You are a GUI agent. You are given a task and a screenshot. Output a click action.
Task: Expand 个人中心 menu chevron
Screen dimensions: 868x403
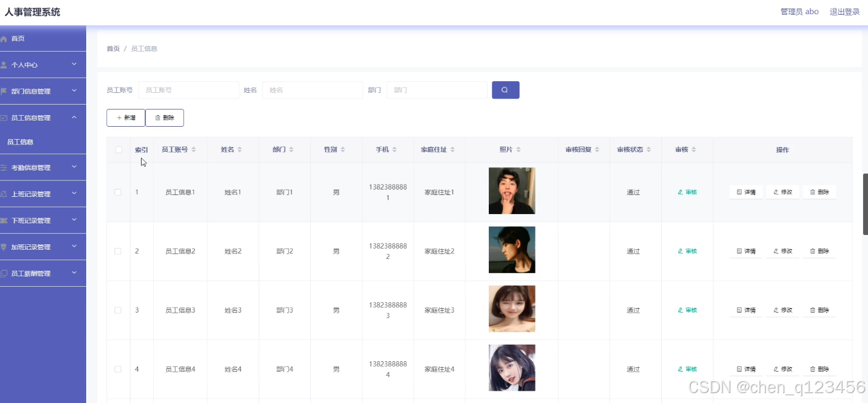pos(74,64)
